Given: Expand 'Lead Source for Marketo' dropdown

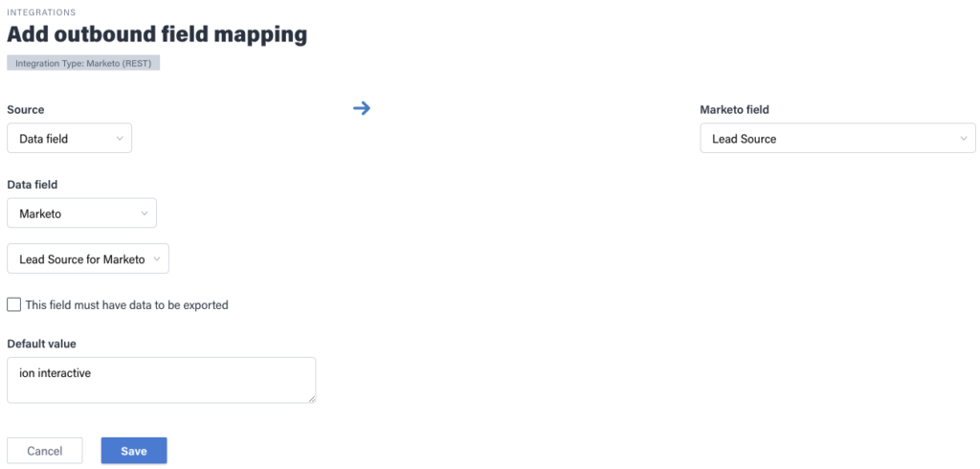Looking at the screenshot, I should pos(80,259).
